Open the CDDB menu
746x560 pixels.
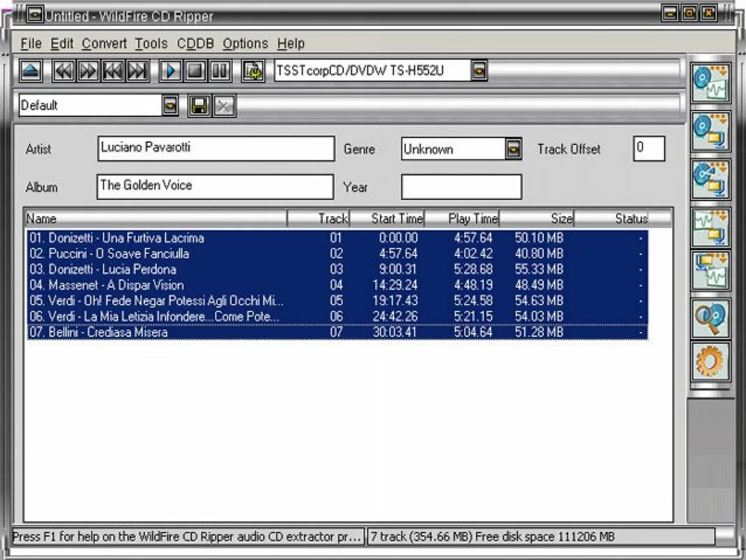(x=195, y=44)
